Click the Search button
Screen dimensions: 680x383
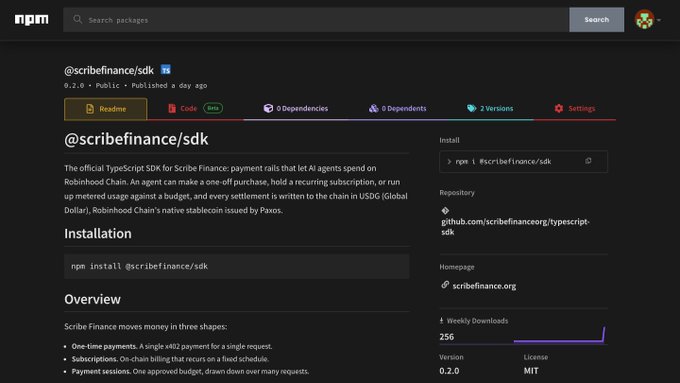(x=596, y=20)
